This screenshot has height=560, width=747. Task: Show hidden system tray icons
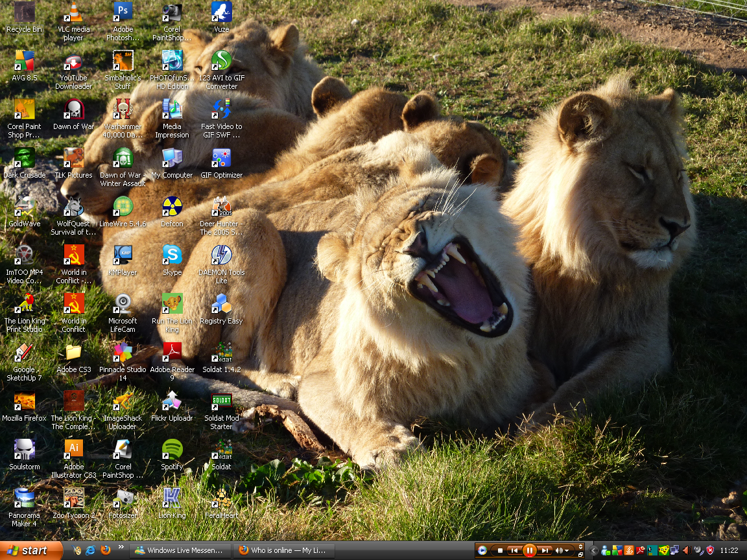[594, 550]
